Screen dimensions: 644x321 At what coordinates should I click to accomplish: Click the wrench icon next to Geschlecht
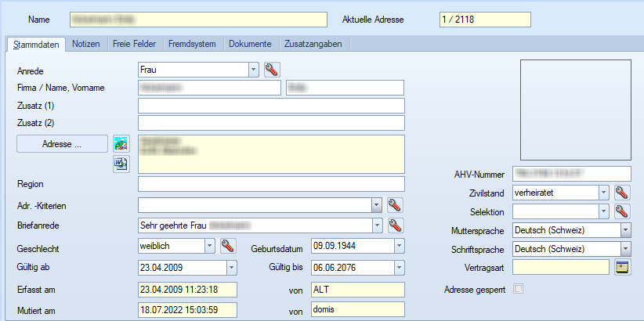click(228, 246)
